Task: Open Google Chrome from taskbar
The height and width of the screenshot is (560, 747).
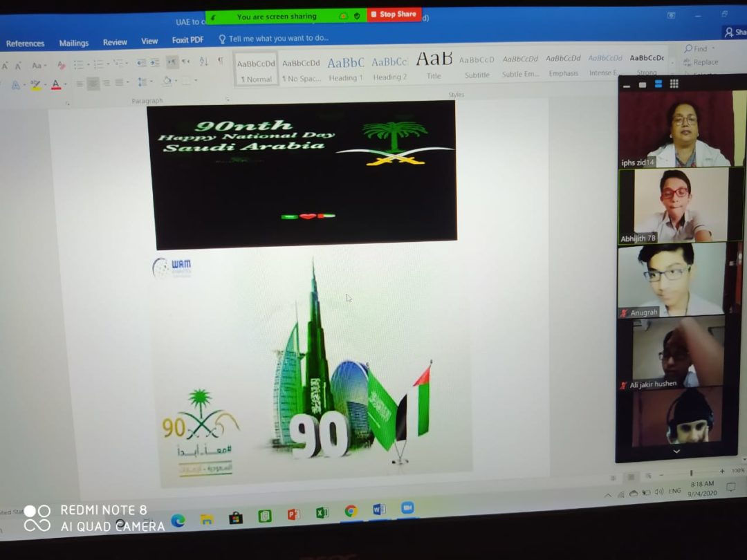Action: tap(351, 512)
